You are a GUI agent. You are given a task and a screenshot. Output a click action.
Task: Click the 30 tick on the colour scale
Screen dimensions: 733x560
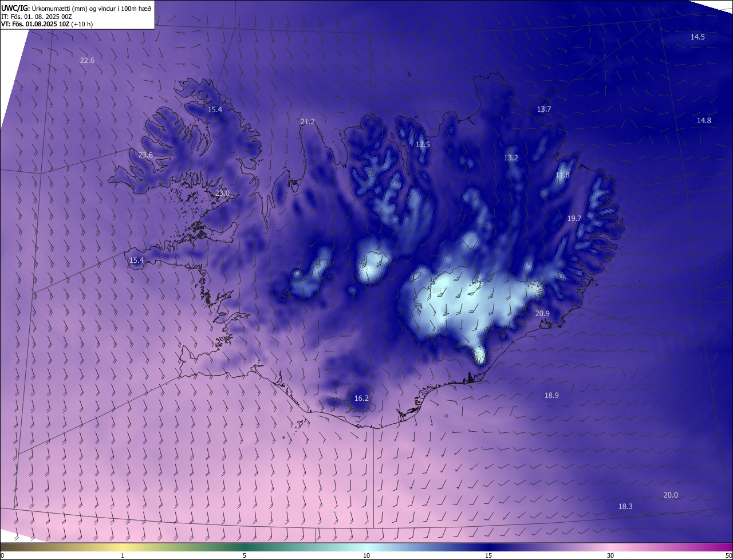click(610, 555)
